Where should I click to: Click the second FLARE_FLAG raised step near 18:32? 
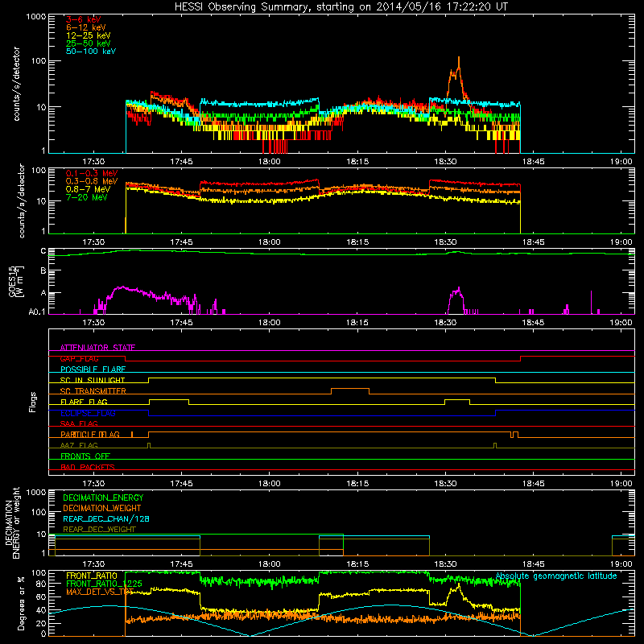[x=457, y=402]
